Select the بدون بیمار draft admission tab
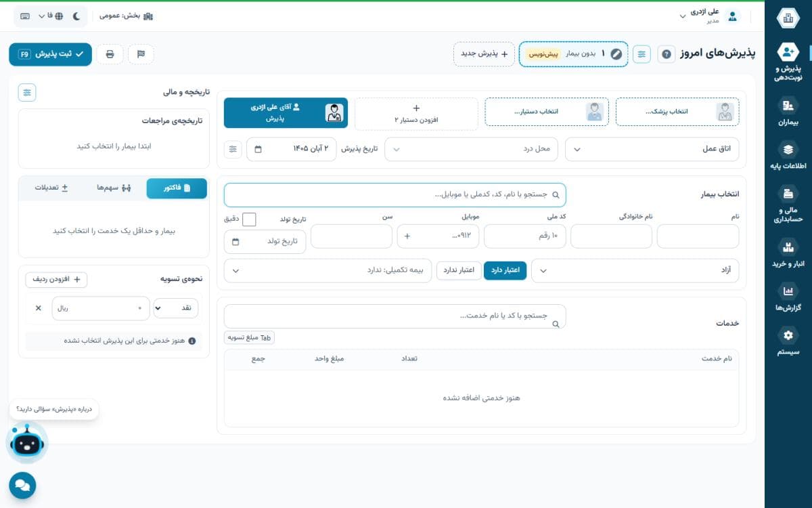Image resolution: width=812 pixels, height=508 pixels. (x=573, y=54)
